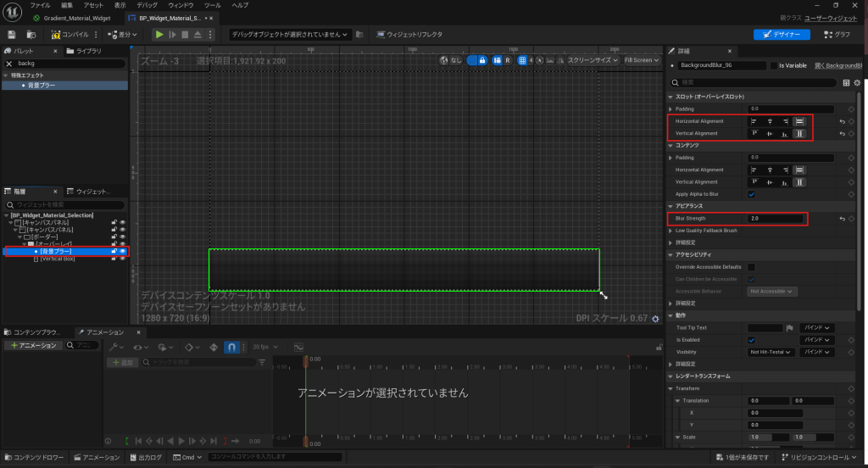
Task: Click the curve editor icon in animation toolbar
Action: (298, 347)
